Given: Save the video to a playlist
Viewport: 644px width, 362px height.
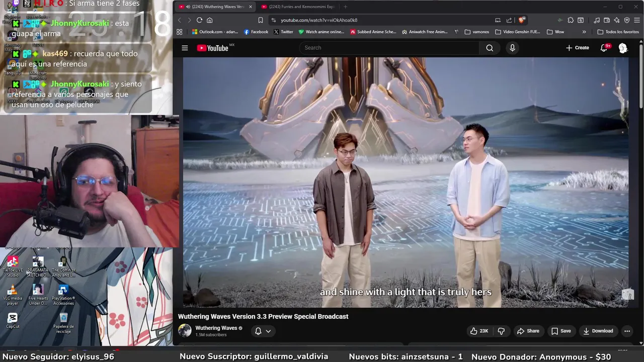Looking at the screenshot, I should [561, 331].
